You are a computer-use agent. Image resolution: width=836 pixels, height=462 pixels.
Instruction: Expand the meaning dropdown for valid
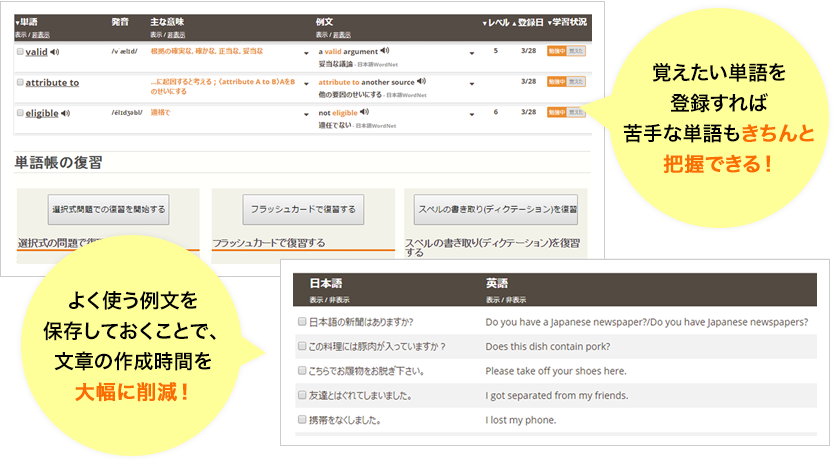click(x=306, y=53)
